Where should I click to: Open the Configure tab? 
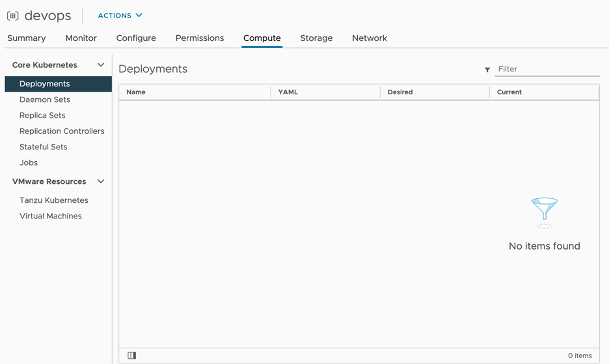(136, 38)
